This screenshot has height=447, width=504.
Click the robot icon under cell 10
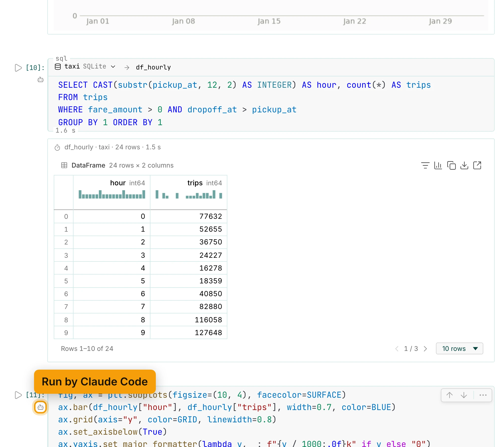(40, 80)
